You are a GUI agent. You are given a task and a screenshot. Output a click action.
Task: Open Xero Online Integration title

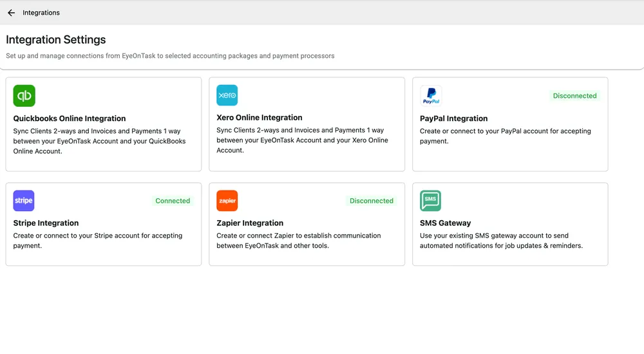point(259,117)
